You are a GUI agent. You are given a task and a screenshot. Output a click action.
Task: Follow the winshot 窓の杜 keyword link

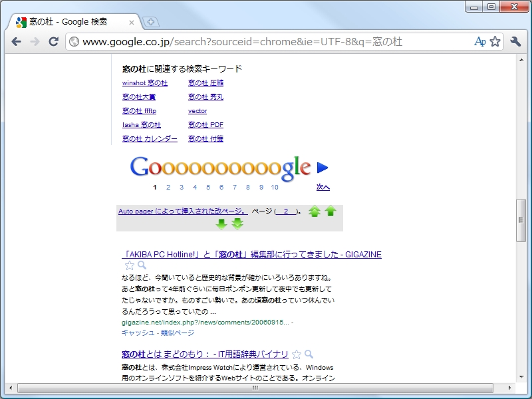point(145,83)
